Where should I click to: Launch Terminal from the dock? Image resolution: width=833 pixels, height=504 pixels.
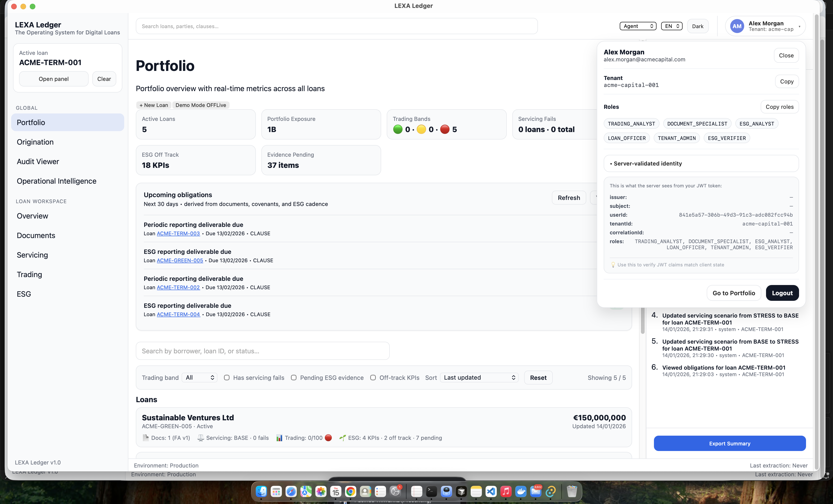pos(431,491)
